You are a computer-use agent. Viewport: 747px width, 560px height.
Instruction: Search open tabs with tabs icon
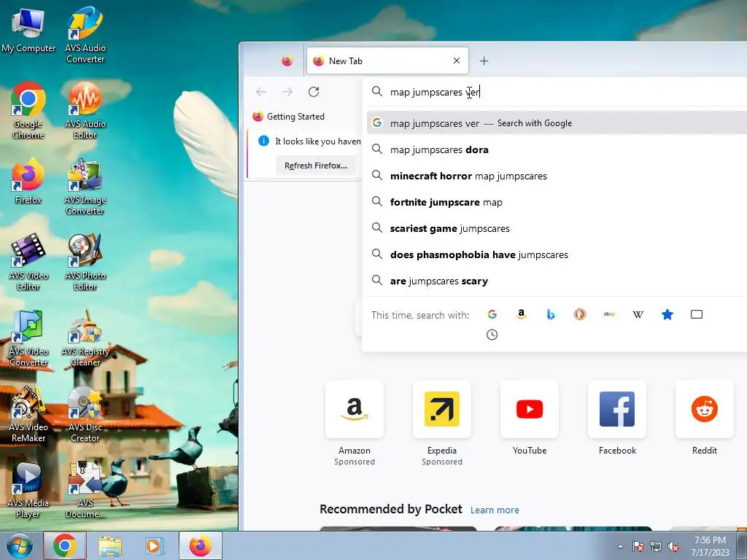pos(697,314)
